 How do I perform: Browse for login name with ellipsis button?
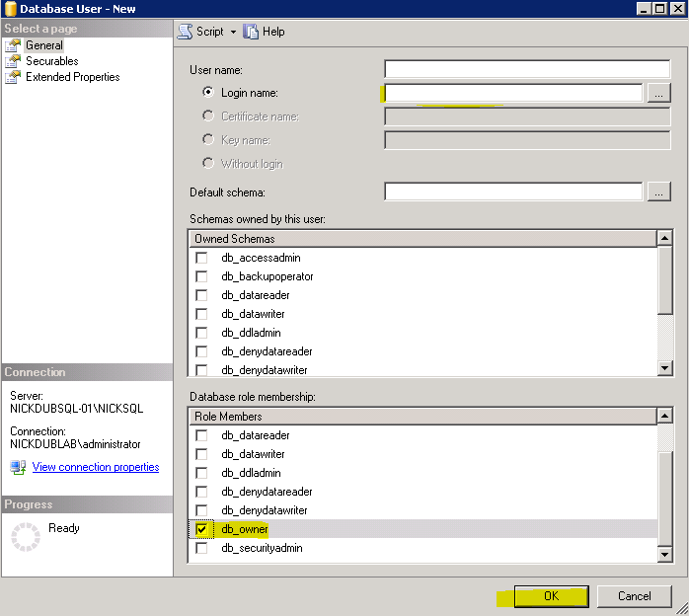pyautogui.click(x=658, y=93)
